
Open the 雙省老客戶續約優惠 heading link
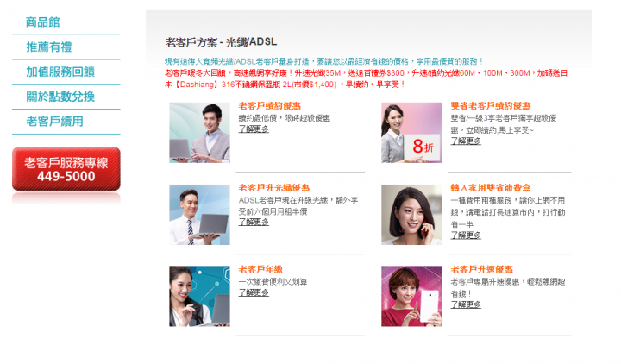point(490,106)
